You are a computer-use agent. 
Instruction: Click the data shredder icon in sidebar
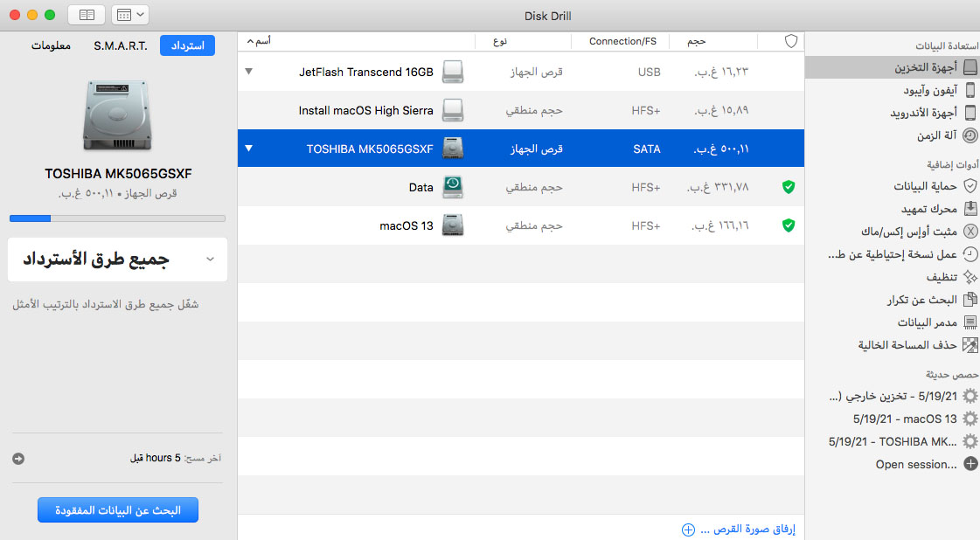[970, 322]
